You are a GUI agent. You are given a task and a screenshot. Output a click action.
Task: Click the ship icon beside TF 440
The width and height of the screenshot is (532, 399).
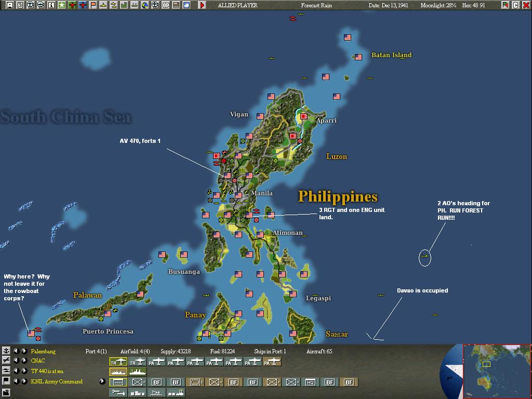tap(6, 371)
